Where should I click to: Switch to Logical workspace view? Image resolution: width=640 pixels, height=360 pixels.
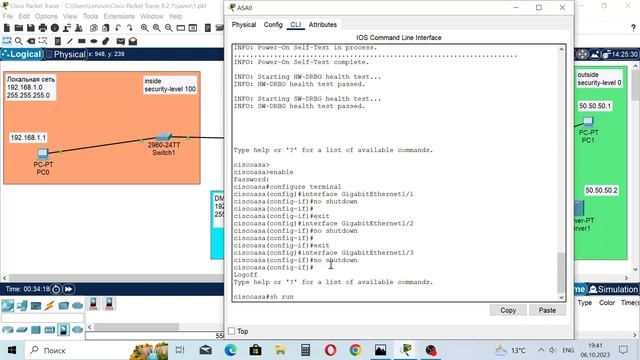(22, 54)
